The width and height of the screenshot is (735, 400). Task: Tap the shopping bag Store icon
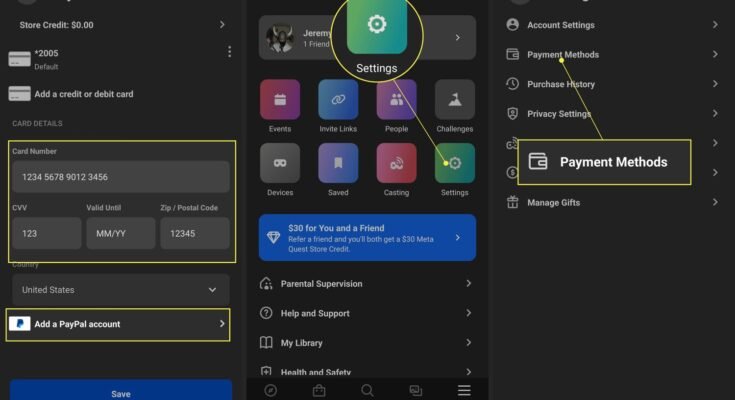319,390
